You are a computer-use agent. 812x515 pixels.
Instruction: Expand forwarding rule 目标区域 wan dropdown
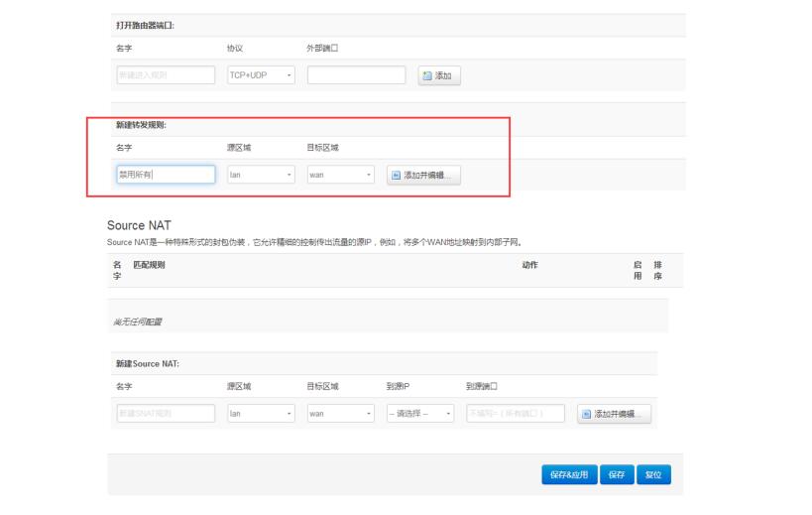pyautogui.click(x=340, y=175)
